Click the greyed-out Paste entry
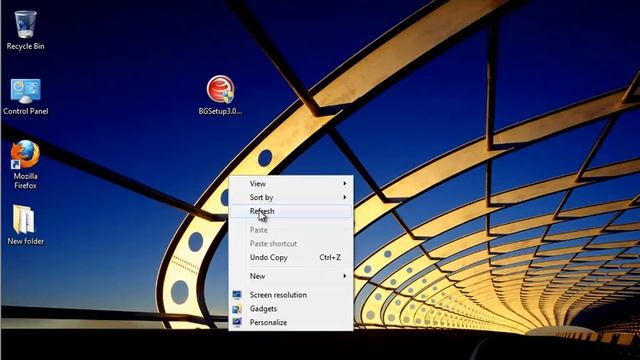 point(291,230)
